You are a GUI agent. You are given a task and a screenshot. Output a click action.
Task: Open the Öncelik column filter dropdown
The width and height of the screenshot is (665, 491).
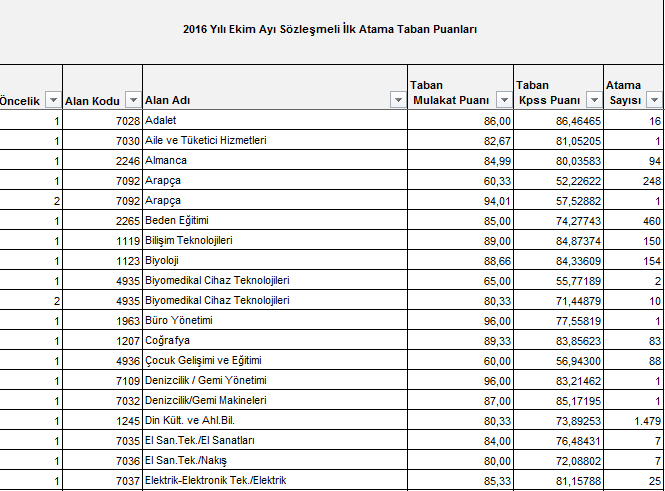(x=52, y=101)
